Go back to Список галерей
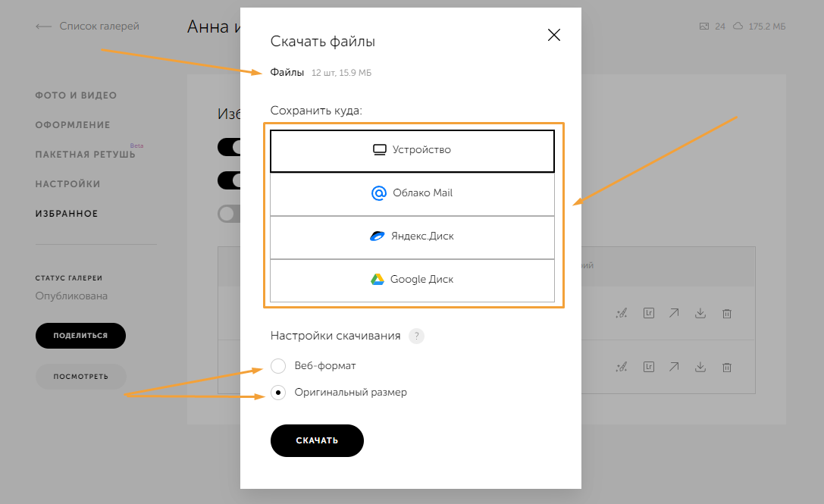The height and width of the screenshot is (504, 824). click(x=88, y=27)
